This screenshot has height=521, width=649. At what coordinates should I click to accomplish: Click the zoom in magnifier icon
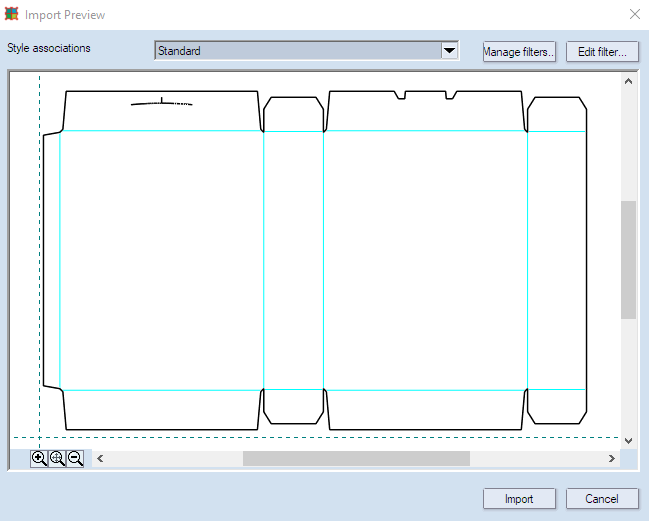pyautogui.click(x=39, y=459)
